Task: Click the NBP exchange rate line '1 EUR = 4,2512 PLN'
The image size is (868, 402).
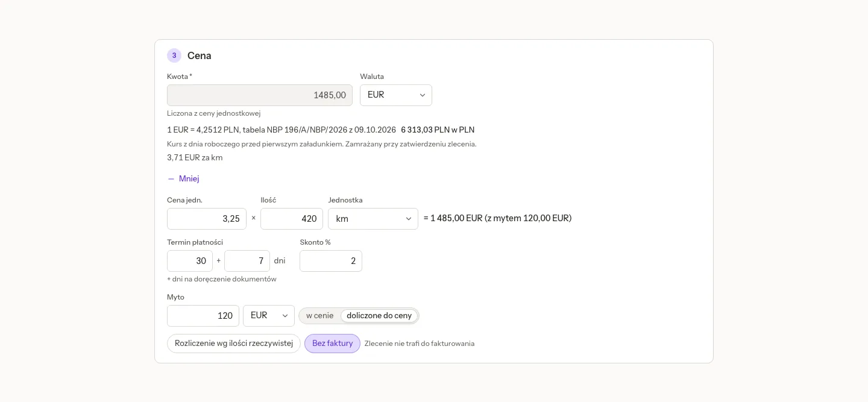Action: click(x=281, y=130)
